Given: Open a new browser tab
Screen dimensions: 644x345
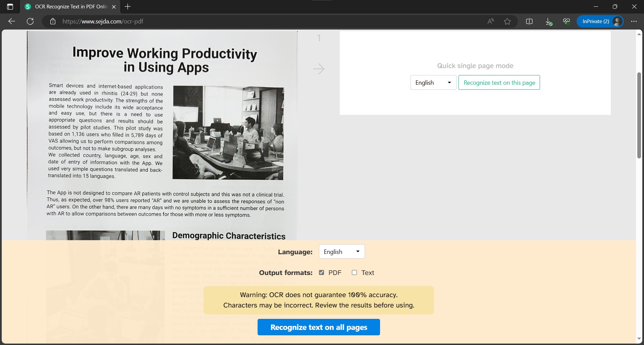Looking at the screenshot, I should pyautogui.click(x=128, y=7).
